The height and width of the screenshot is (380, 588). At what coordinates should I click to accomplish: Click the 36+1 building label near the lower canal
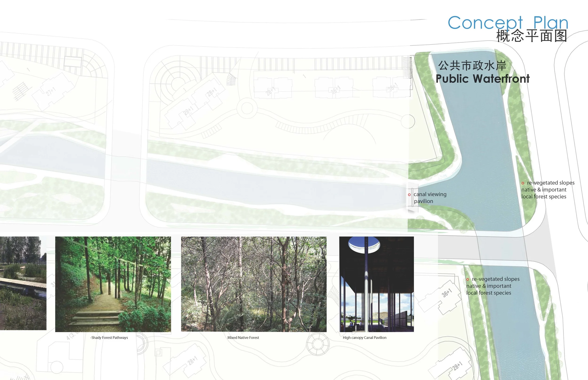[x=447, y=293]
